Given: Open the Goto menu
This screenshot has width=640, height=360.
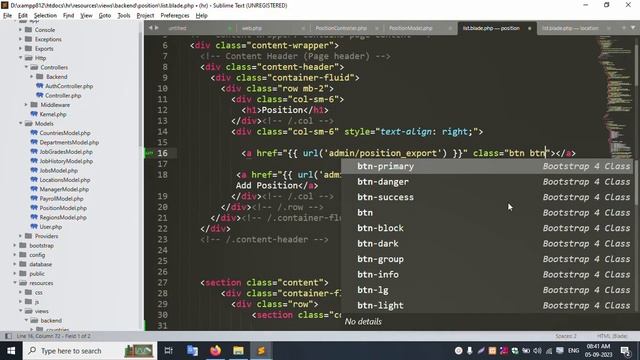Looking at the screenshot, I should pyautogui.click(x=104, y=16).
